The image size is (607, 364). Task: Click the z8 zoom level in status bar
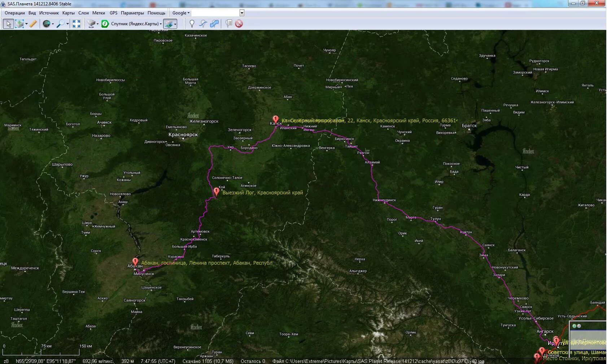[6, 361]
